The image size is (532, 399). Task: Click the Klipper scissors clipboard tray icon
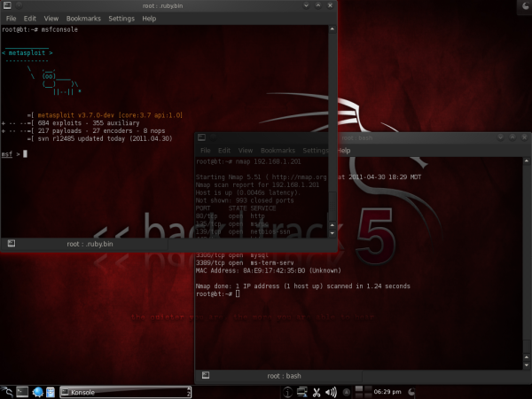[317, 392]
